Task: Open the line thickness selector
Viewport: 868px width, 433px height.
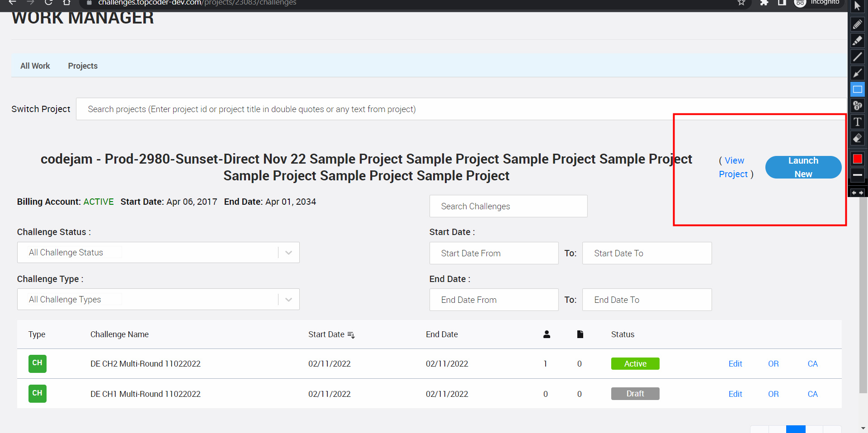Action: coord(858,174)
